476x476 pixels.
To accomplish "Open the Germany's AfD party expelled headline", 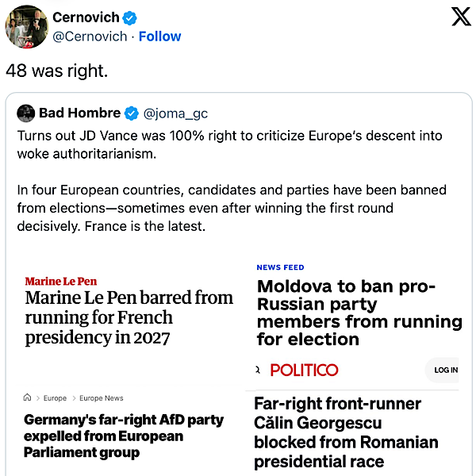I will tap(124, 436).
